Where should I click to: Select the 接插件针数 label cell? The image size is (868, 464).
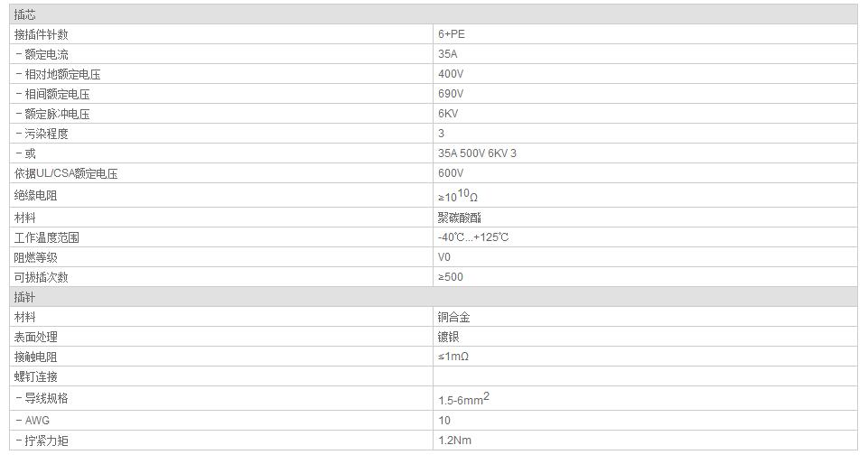(221, 34)
